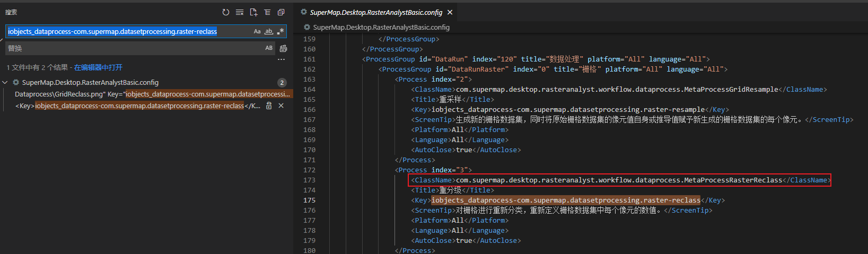Click Process index="2" line
Image resolution: width=868 pixels, height=254 pixels.
pyautogui.click(x=433, y=79)
